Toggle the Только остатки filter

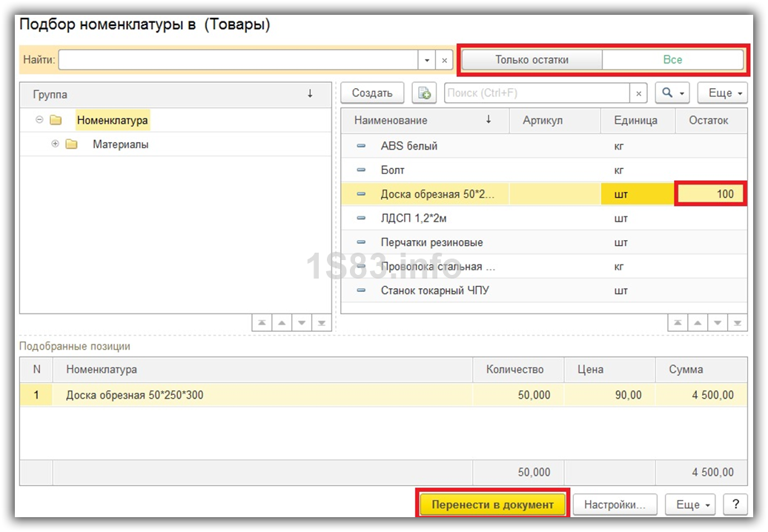click(532, 59)
